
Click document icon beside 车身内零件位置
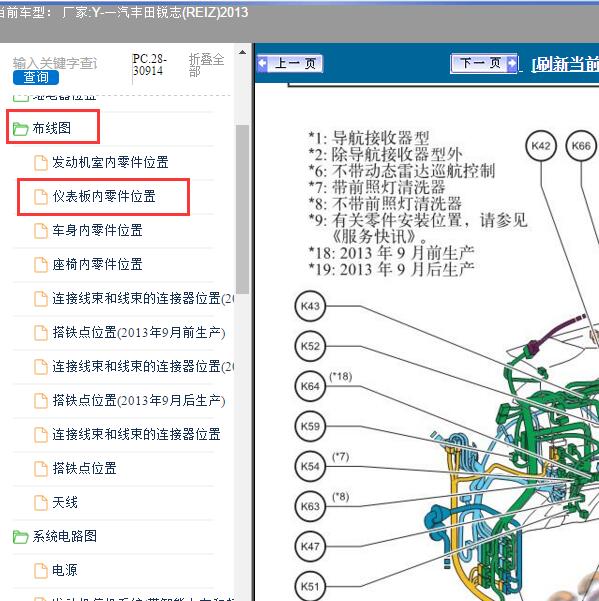pos(41,231)
